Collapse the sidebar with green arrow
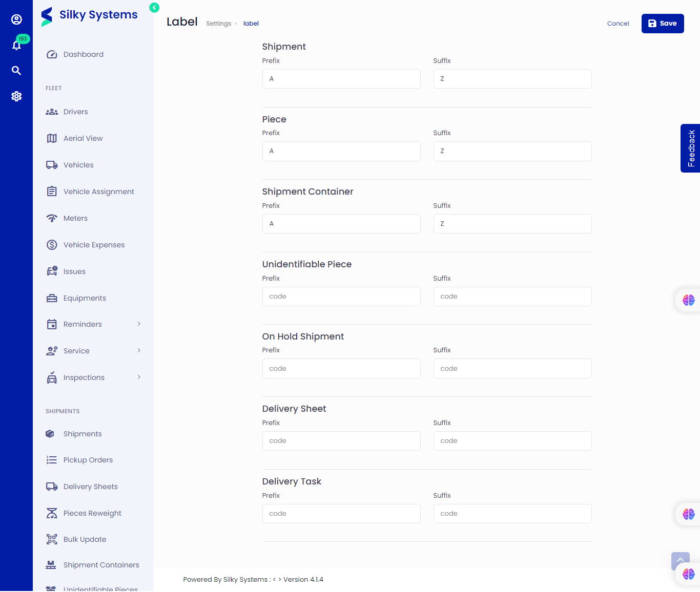This screenshot has height=592, width=700. (x=154, y=8)
